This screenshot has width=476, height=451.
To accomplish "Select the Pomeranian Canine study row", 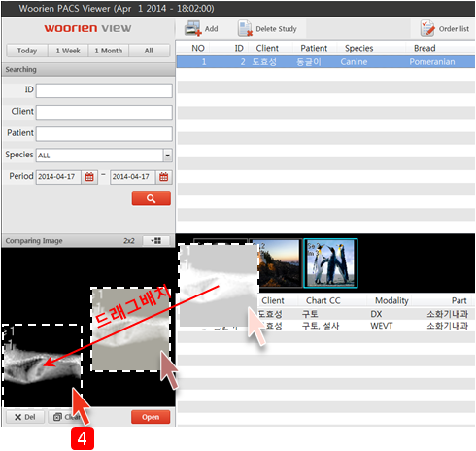I will (x=325, y=62).
